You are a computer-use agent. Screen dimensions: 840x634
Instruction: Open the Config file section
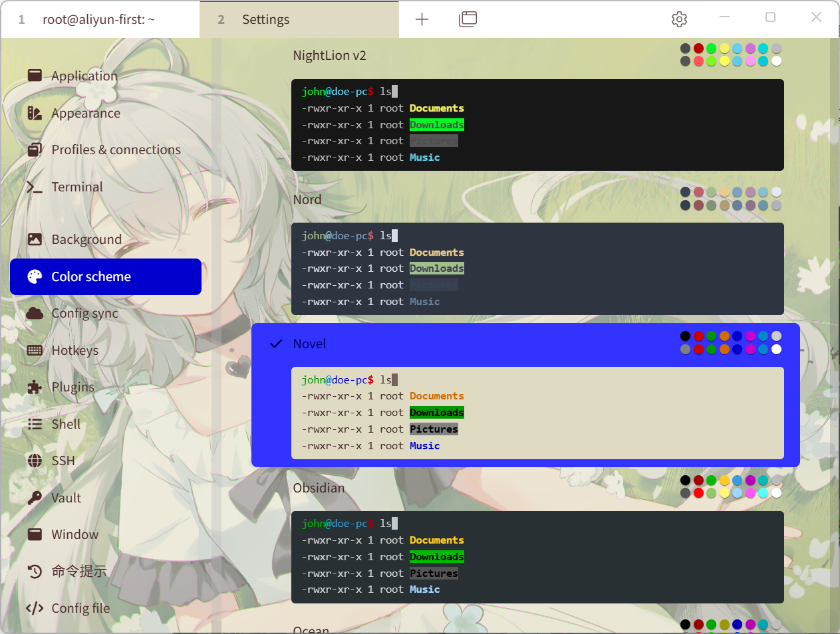(106, 608)
